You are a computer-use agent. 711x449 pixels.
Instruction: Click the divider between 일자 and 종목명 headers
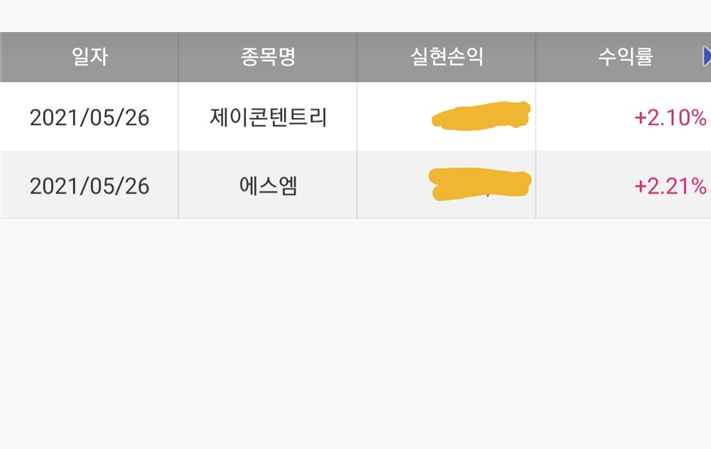tap(178, 57)
